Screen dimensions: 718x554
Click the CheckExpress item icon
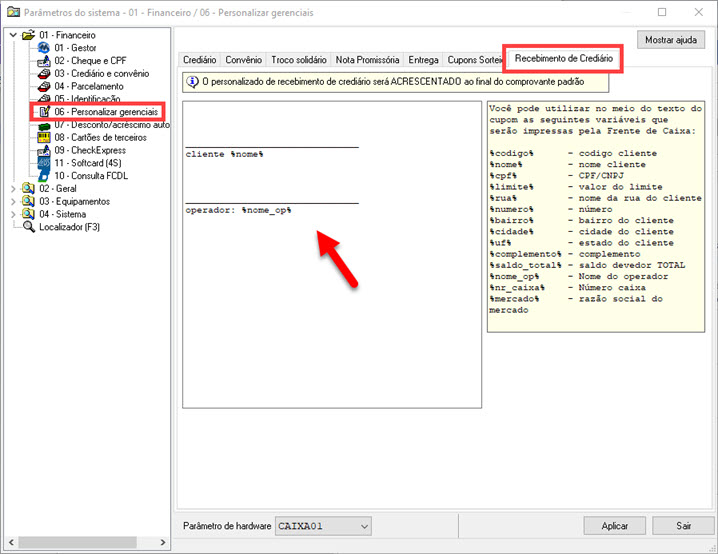[44, 150]
